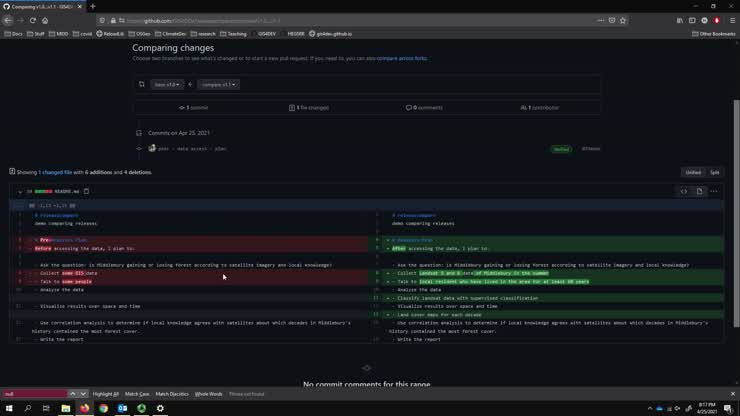Toggle Match Diacritics in find bar
The height and width of the screenshot is (416, 740).
(x=172, y=394)
